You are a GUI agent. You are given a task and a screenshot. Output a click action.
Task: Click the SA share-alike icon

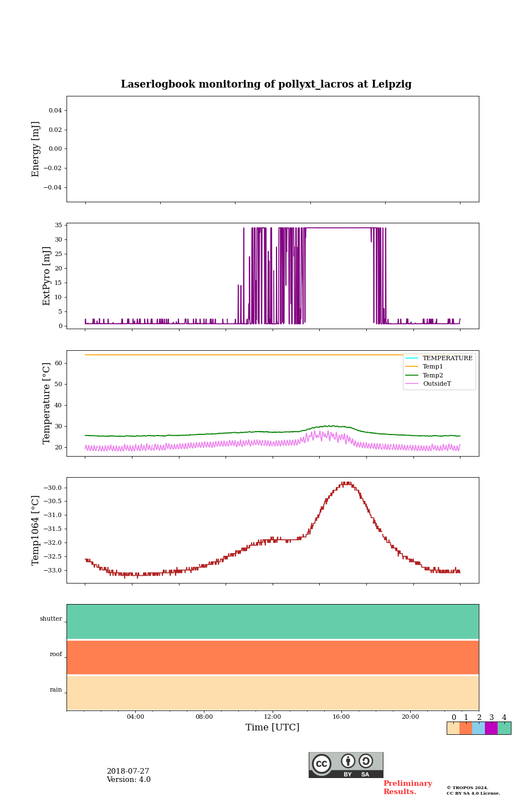point(366,761)
